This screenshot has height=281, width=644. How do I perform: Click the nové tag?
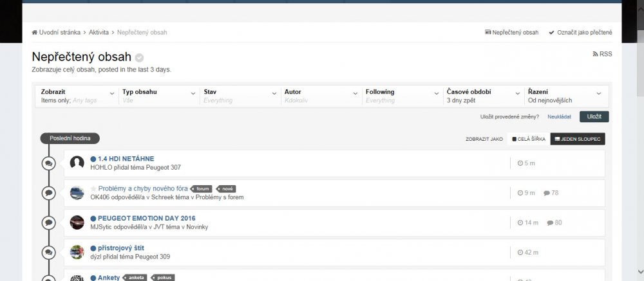226,189
